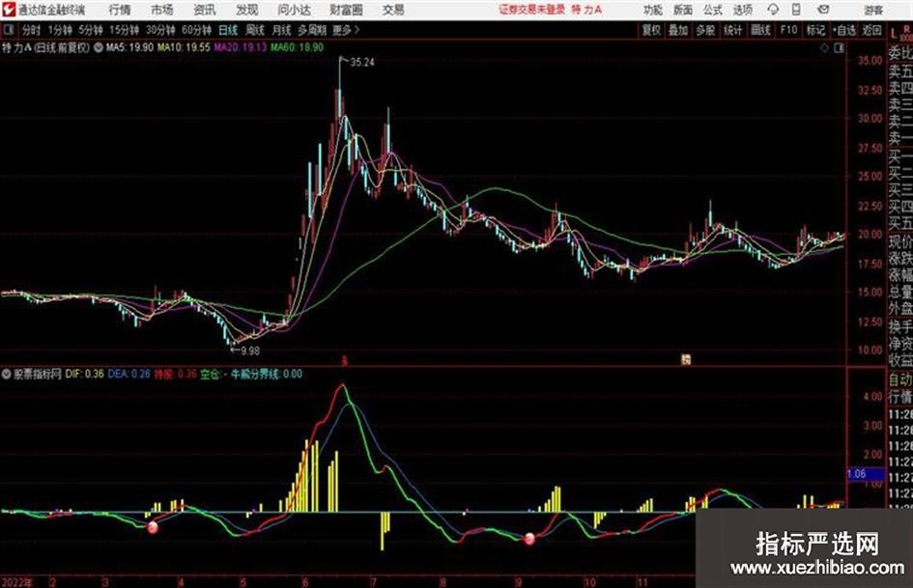This screenshot has width=913, height=588.
Task: Click the DEA: 0.26 value
Action: (129, 374)
